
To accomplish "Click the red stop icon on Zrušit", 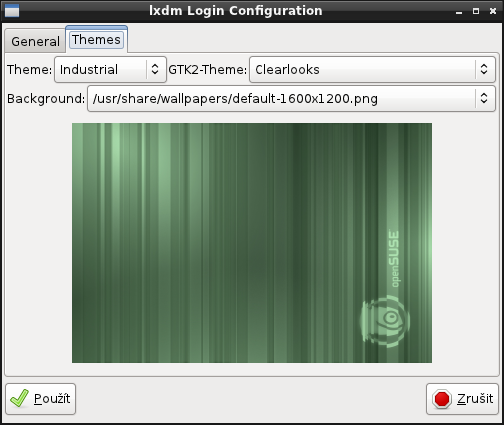I will tap(442, 399).
